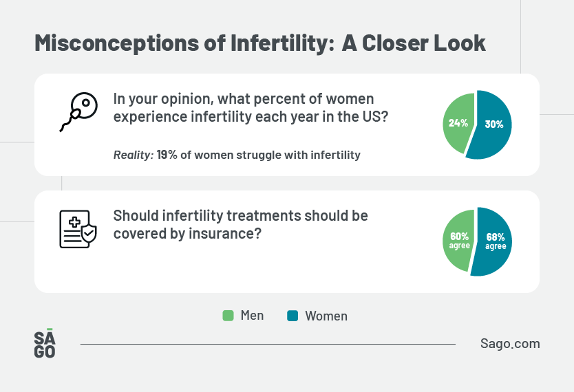Screen dimensions: 574x392
Task: Click the Misconceptions of Infertility title
Action: pyautogui.click(x=260, y=43)
